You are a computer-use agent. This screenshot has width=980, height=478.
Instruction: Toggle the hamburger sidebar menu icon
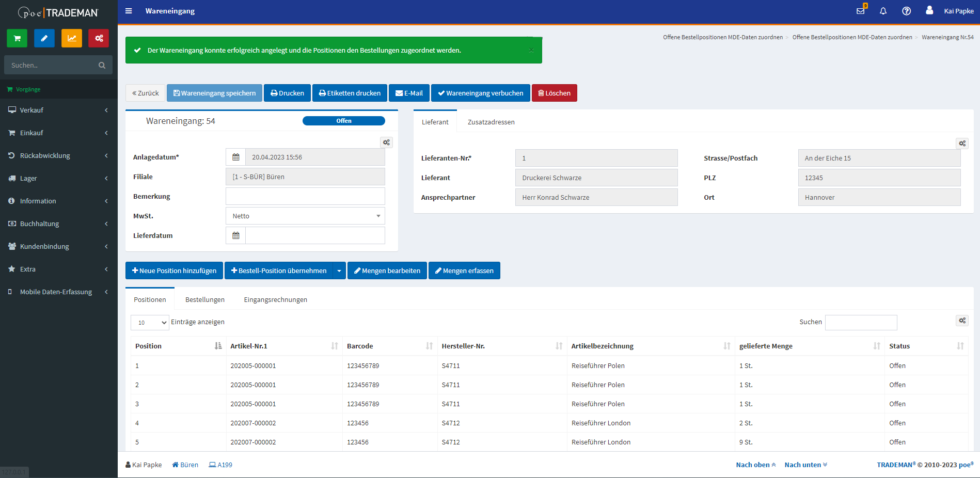[x=129, y=11]
